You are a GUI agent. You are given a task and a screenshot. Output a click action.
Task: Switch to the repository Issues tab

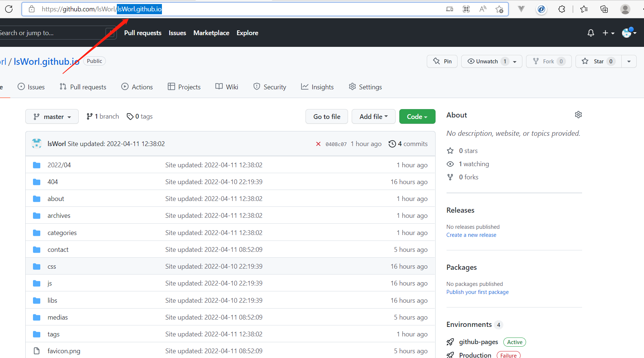(31, 87)
